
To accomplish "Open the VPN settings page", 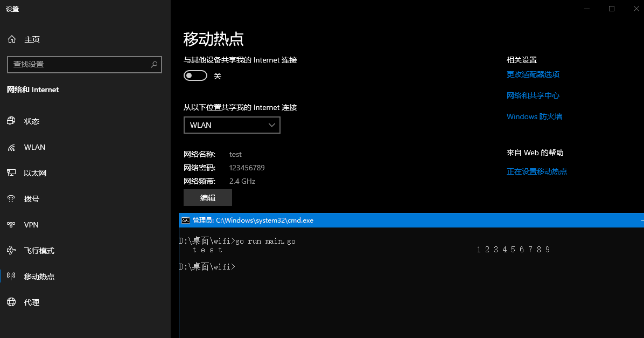I will (31, 225).
